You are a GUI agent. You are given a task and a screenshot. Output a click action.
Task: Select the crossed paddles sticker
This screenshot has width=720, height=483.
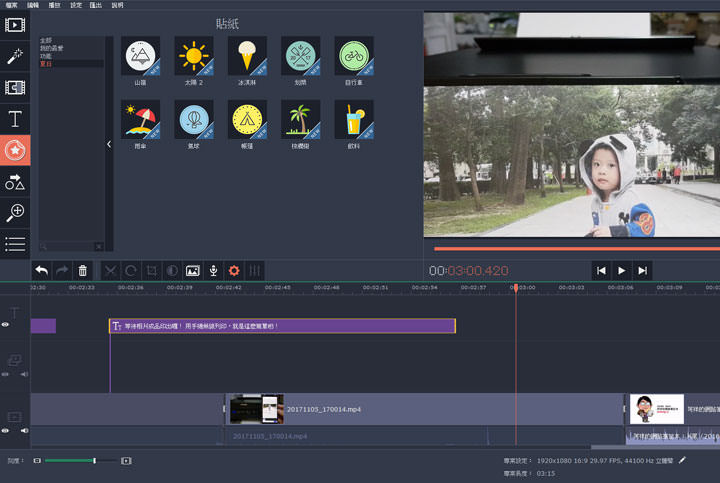(300, 56)
